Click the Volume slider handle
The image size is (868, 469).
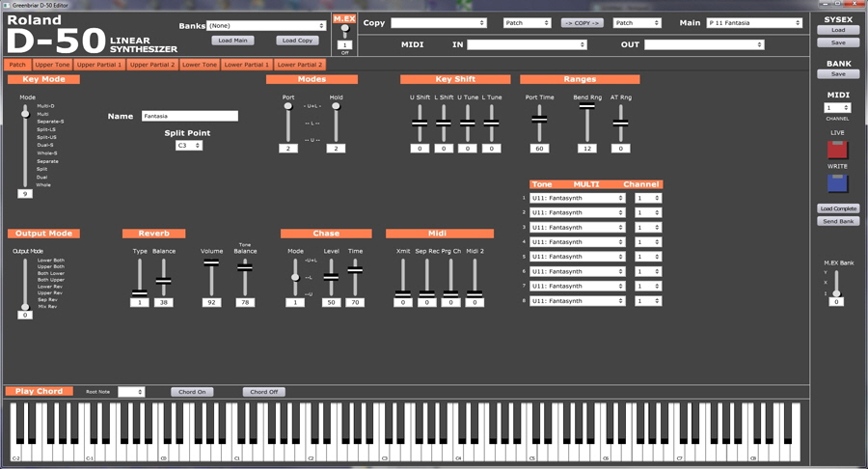coord(211,263)
